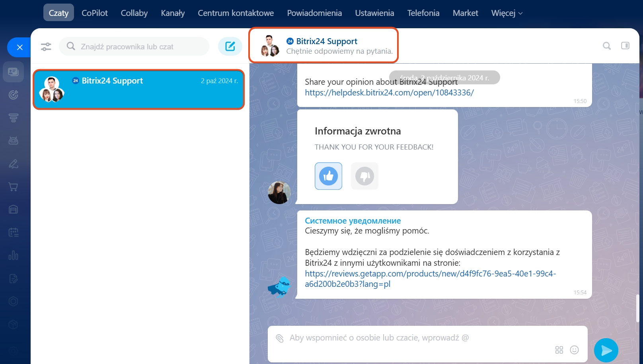The image size is (643, 364).
Task: Give thumbs up feedback
Action: tap(328, 176)
